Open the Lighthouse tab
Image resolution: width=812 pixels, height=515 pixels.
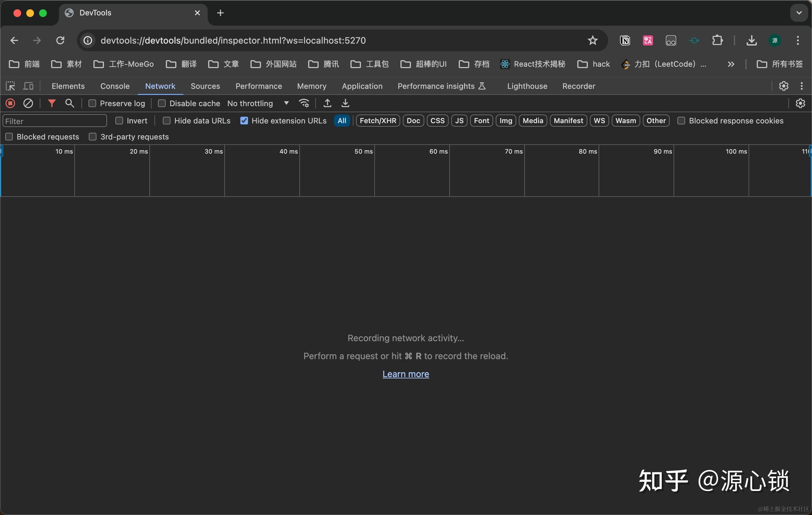point(527,86)
